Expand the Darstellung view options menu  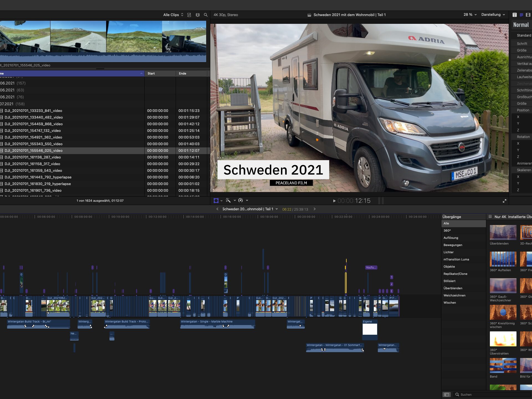493,15
